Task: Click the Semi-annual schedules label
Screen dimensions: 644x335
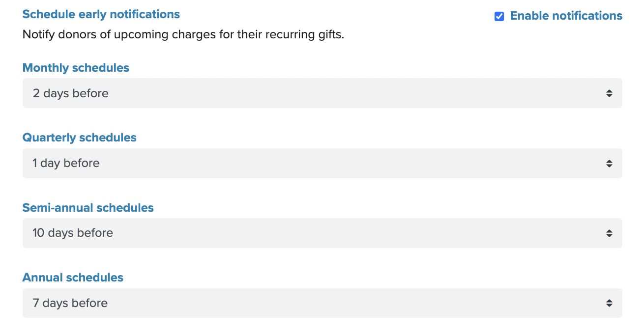Action: tap(88, 208)
